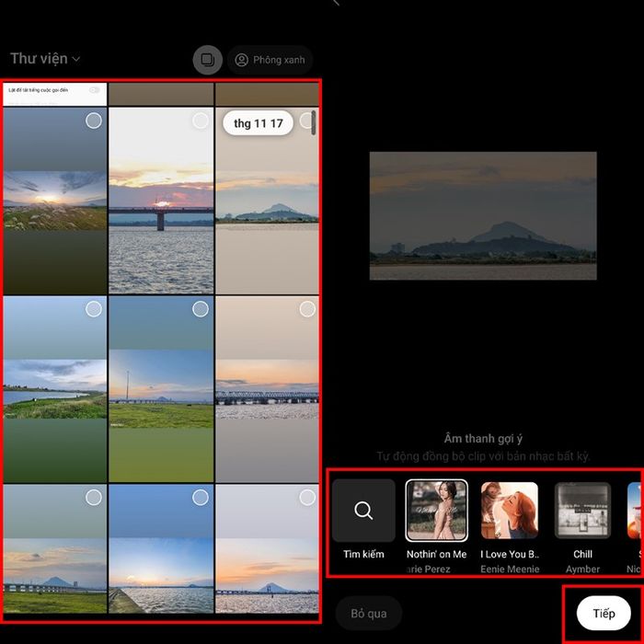Select the sunset bridge over water photo
This screenshot has height=644, width=644.
coord(201,121)
